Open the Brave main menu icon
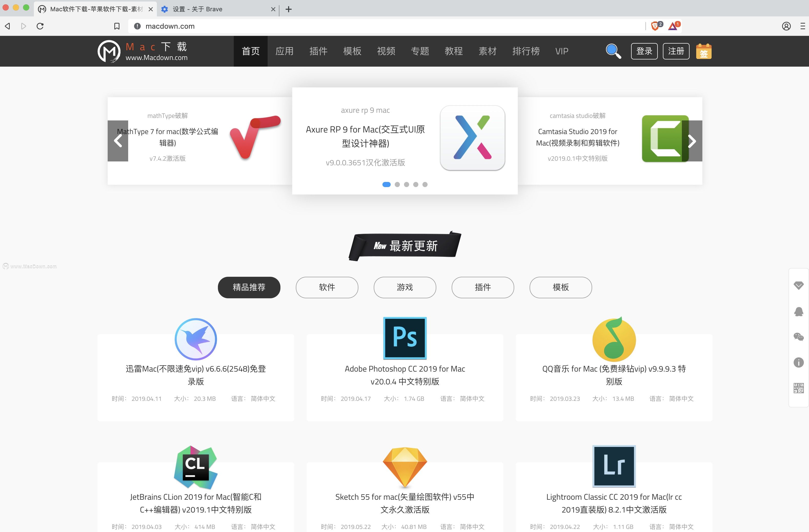809x532 pixels. click(803, 26)
